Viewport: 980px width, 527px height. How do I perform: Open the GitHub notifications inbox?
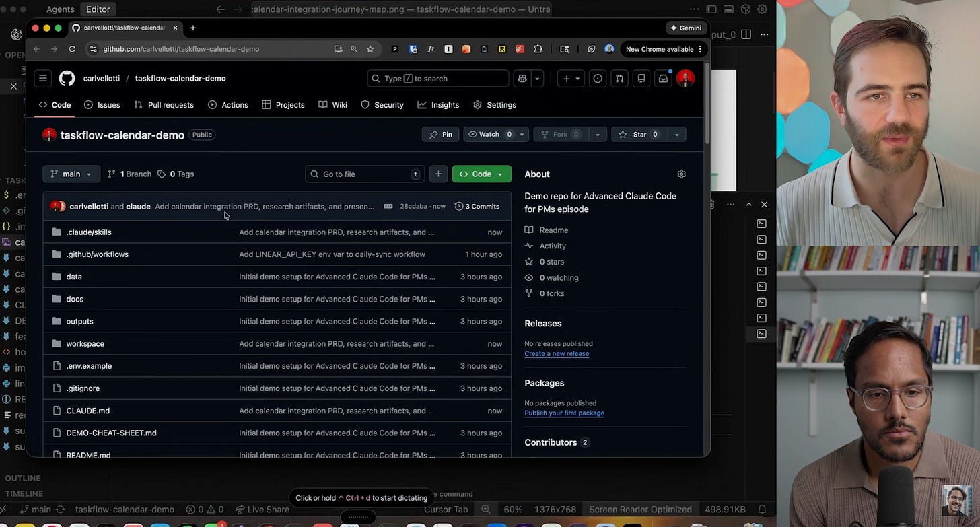663,79
